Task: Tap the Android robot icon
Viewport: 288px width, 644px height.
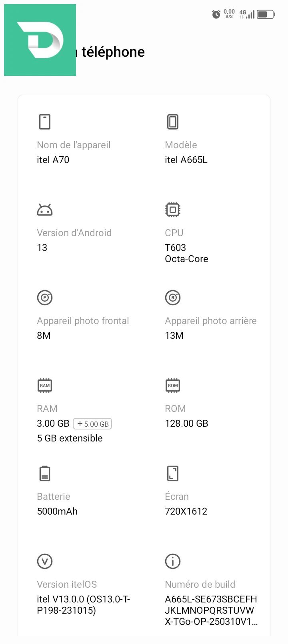Action: click(45, 210)
